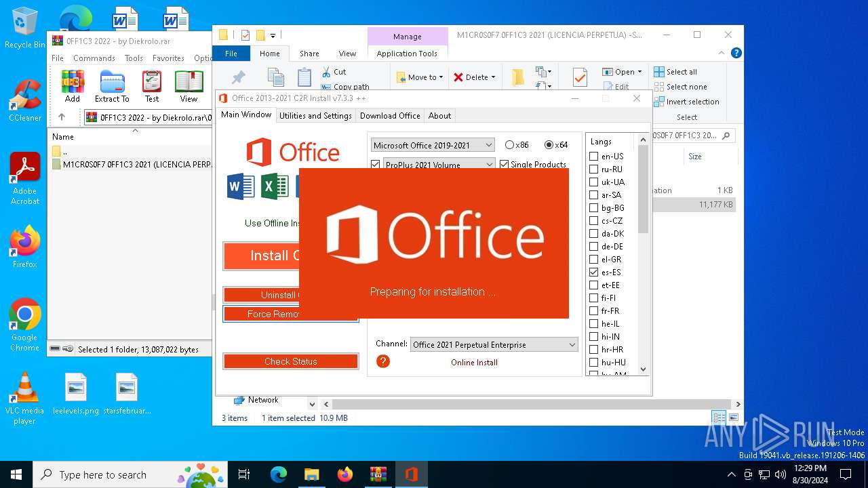Image resolution: width=868 pixels, height=488 pixels.
Task: Click Windows Start button
Action: (16, 474)
